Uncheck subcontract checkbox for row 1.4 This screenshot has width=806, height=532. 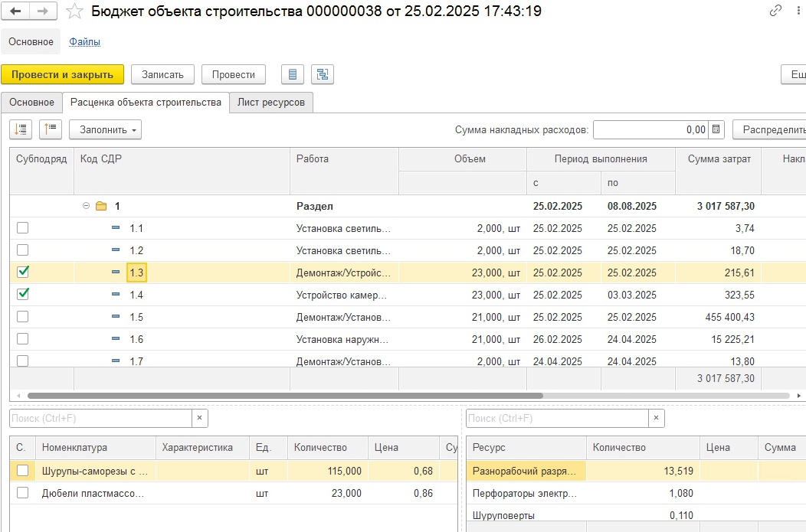tap(23, 294)
